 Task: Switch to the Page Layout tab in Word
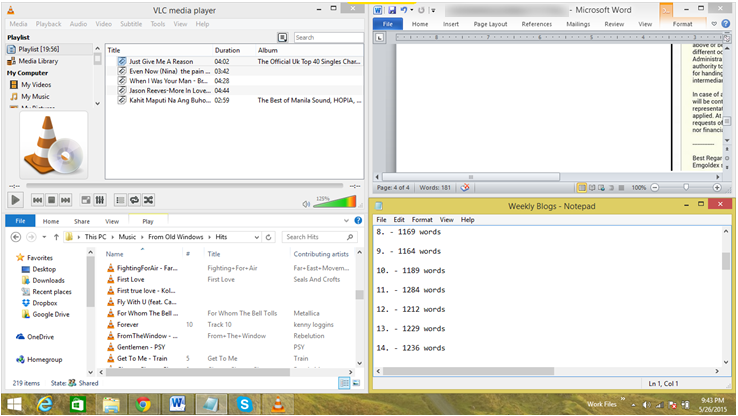click(491, 23)
